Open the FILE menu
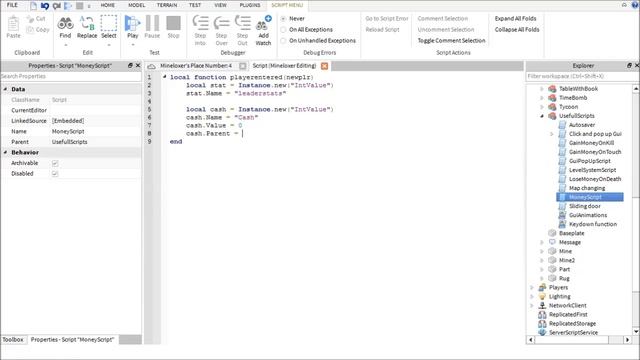 click(12, 5)
